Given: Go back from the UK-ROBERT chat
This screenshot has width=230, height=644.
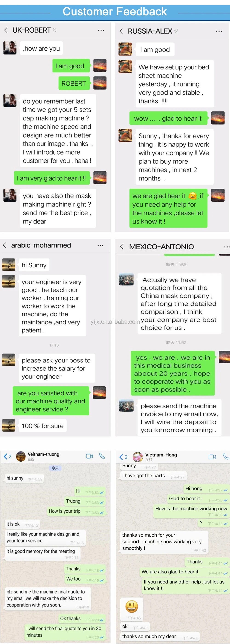Looking at the screenshot, I should point(6,30).
